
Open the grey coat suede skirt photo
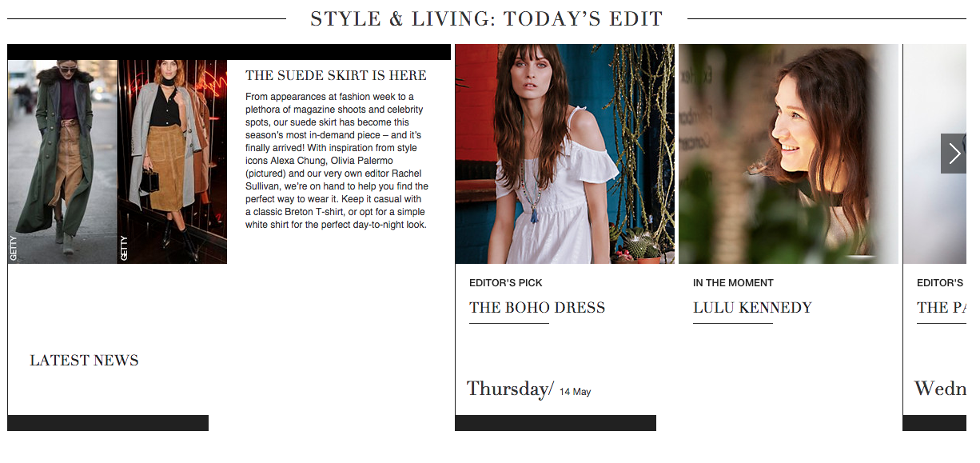(173, 162)
